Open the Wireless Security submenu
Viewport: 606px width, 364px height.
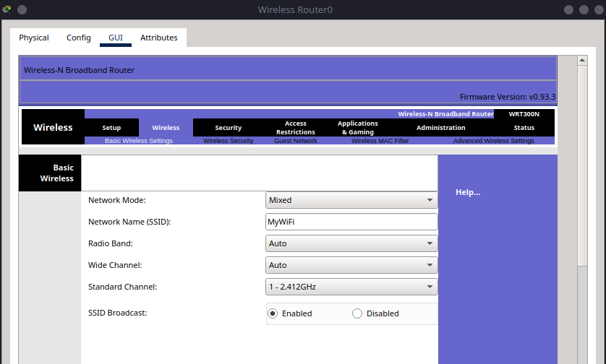click(x=228, y=141)
